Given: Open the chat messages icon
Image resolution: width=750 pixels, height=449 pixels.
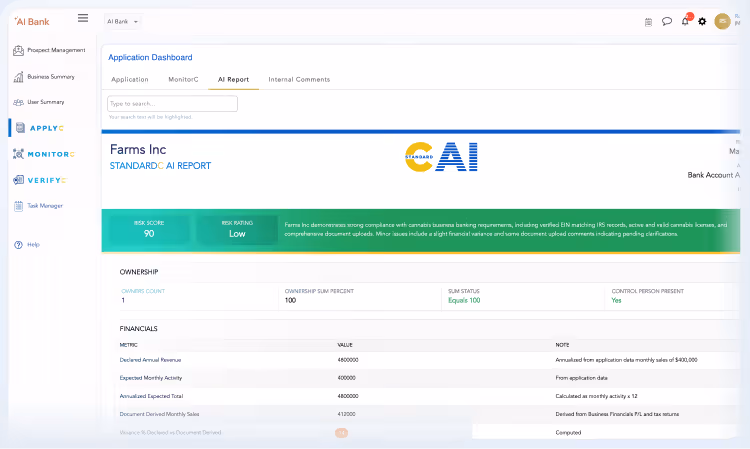Looking at the screenshot, I should point(667,22).
